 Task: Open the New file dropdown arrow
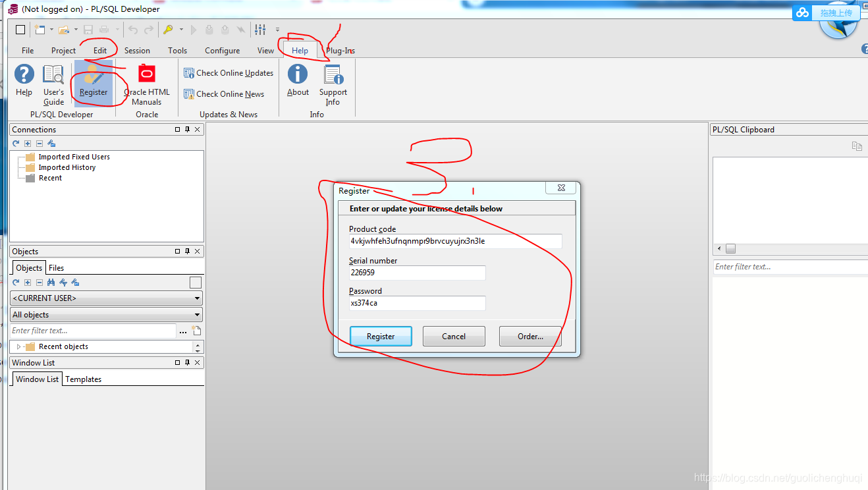(x=51, y=30)
